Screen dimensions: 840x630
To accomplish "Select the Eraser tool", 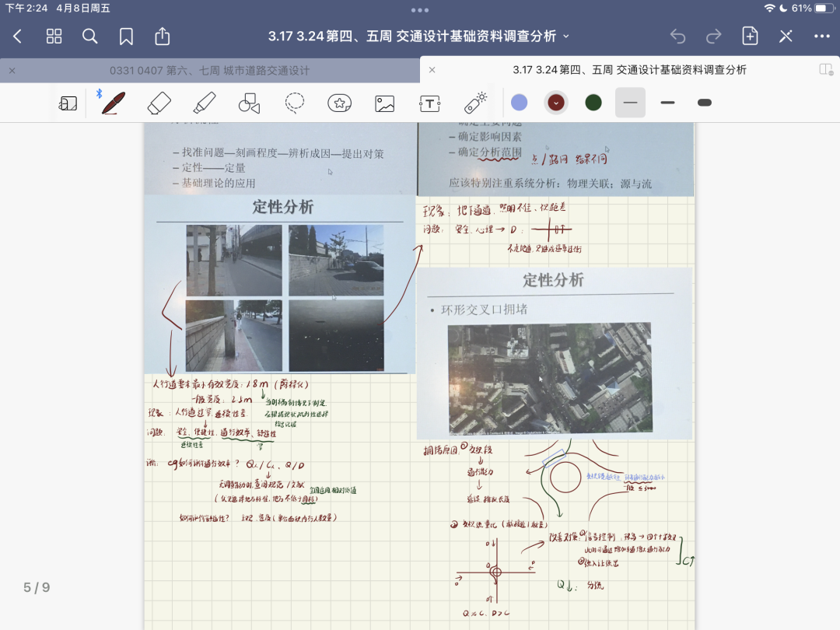I will click(158, 103).
